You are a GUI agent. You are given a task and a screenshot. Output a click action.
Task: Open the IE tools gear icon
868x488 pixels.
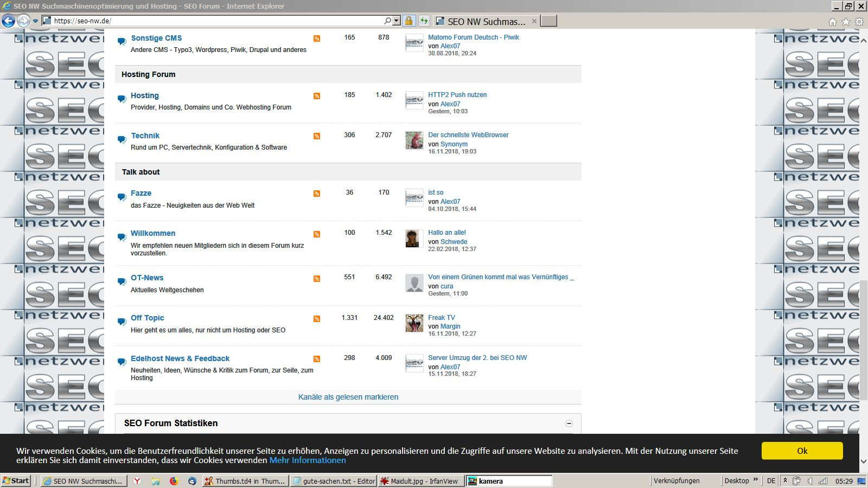[859, 22]
